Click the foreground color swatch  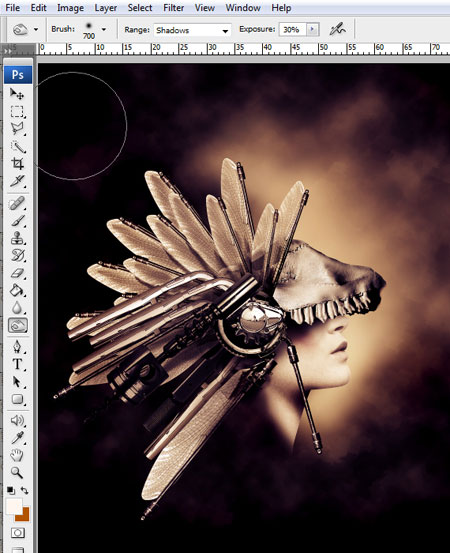[13, 506]
